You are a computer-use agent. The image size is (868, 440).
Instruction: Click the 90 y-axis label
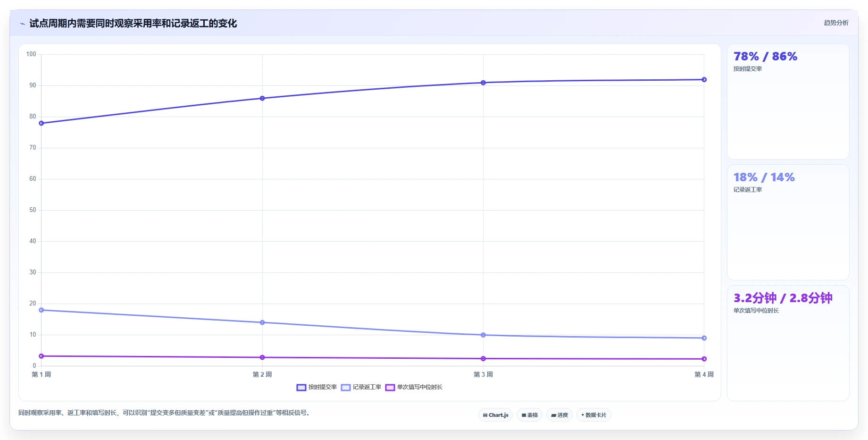pos(33,85)
